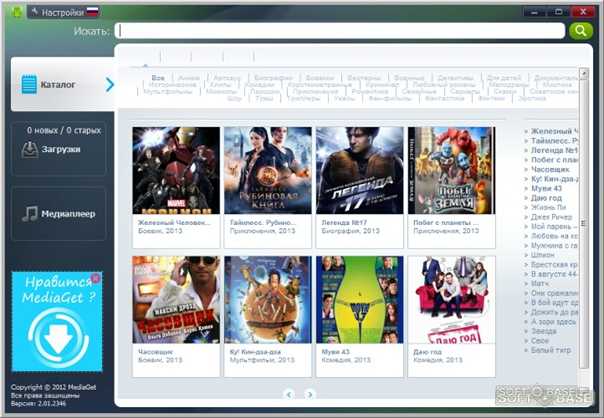Open В августе 44 in side list
Image resolution: width=604 pixels, height=418 pixels.
point(554,274)
